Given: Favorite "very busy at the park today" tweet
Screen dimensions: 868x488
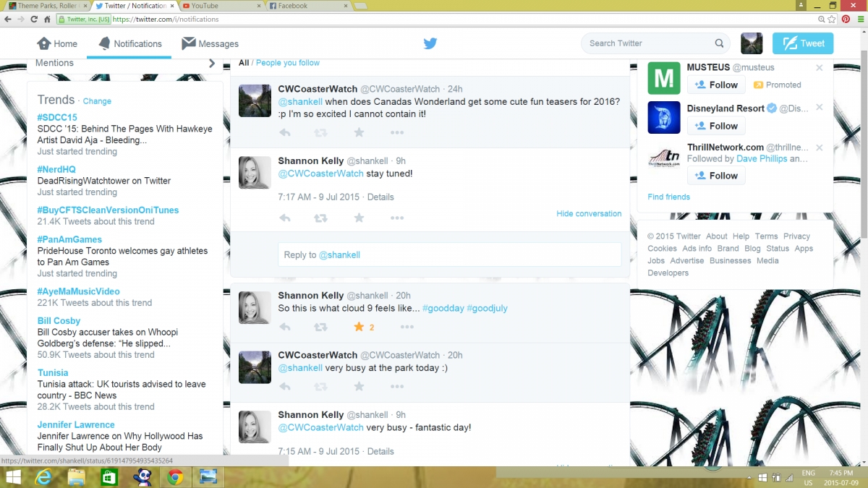Looking at the screenshot, I should click(359, 387).
